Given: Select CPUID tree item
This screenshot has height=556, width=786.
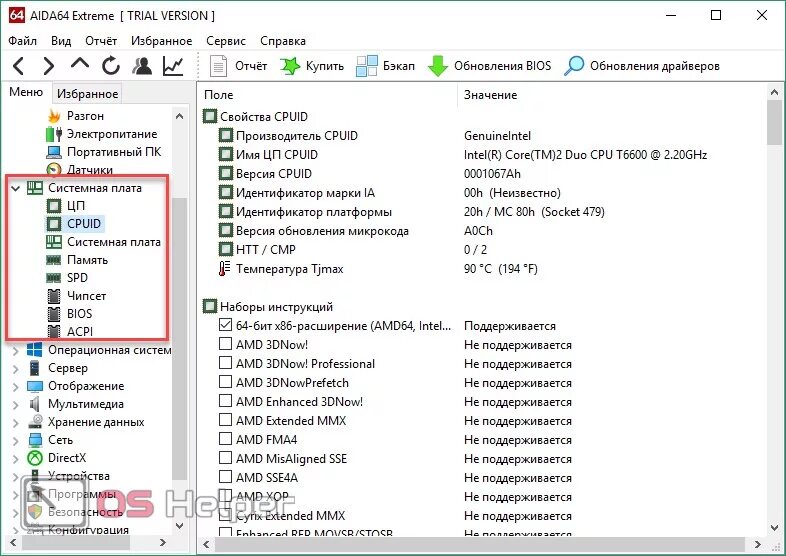Looking at the screenshot, I should coord(84,224).
